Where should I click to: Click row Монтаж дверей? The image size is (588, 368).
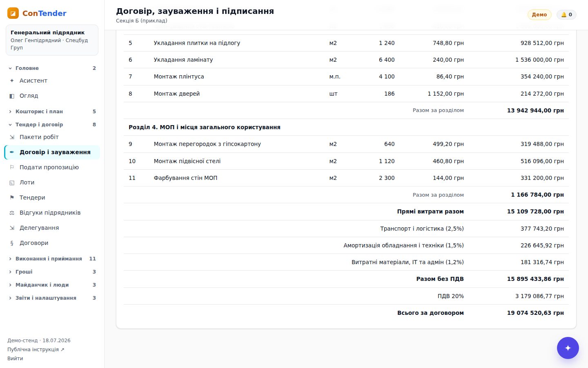[x=346, y=94]
